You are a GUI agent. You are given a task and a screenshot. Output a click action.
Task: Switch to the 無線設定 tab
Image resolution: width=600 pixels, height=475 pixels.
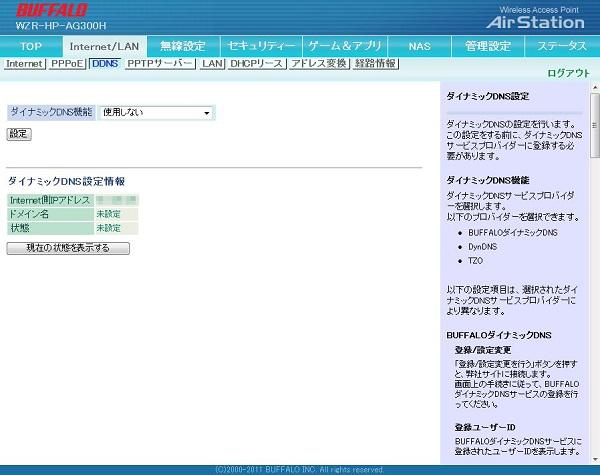[182, 46]
